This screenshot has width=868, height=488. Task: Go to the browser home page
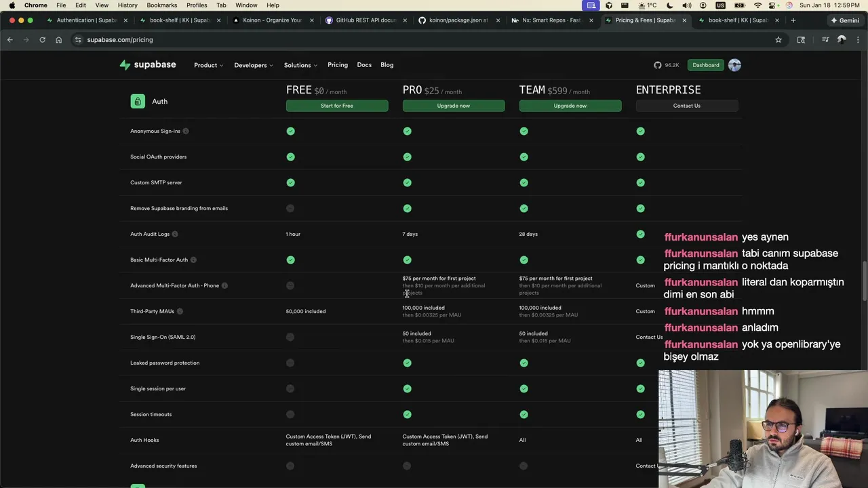coord(58,40)
